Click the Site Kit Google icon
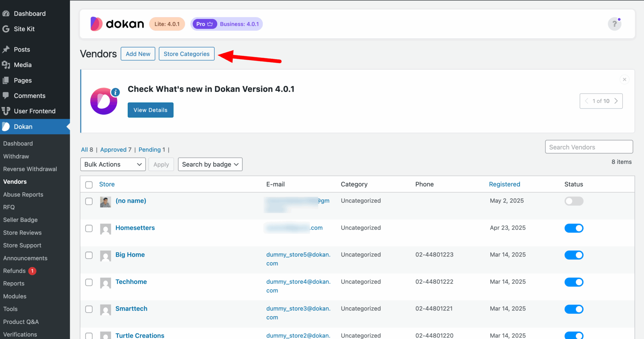The height and width of the screenshot is (339, 644). pyautogui.click(x=6, y=29)
